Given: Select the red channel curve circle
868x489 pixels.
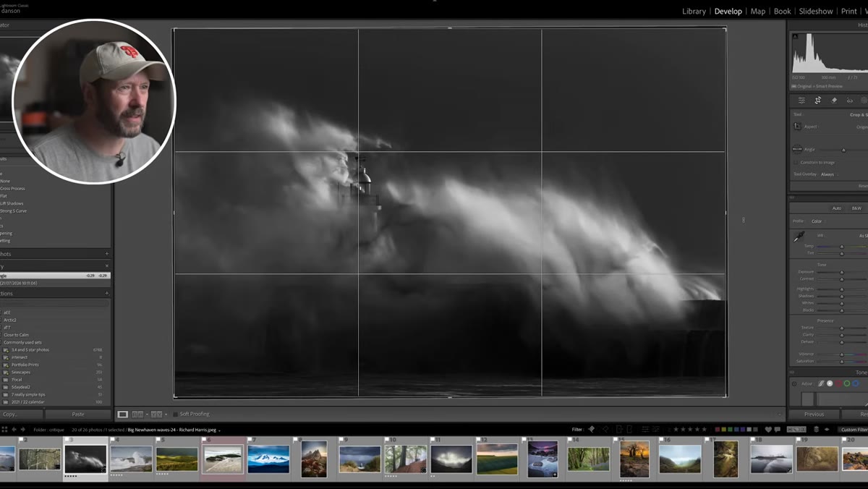Looking at the screenshot, I should click(x=838, y=383).
